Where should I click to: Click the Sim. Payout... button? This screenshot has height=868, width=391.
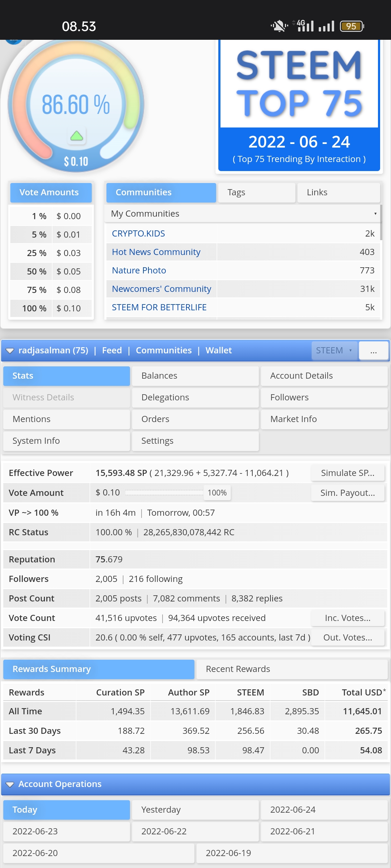click(x=348, y=493)
